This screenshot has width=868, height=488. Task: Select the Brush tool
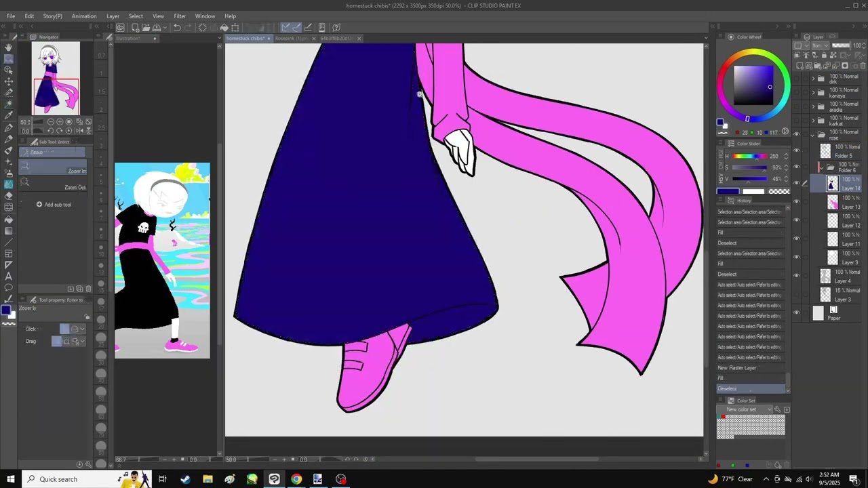coord(9,149)
